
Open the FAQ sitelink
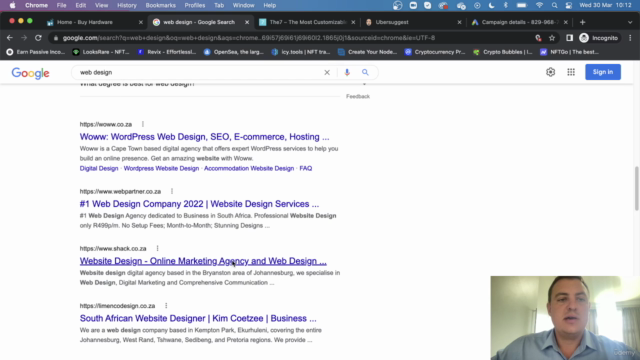(x=306, y=168)
